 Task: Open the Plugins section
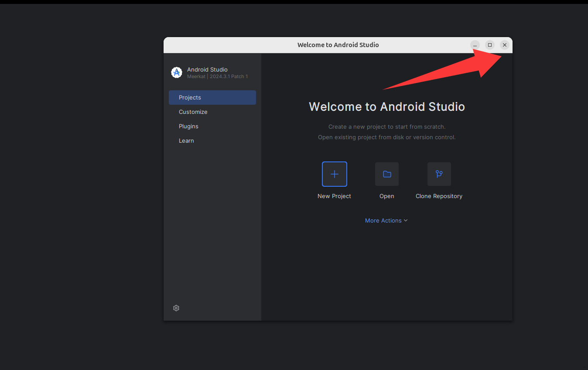(188, 126)
